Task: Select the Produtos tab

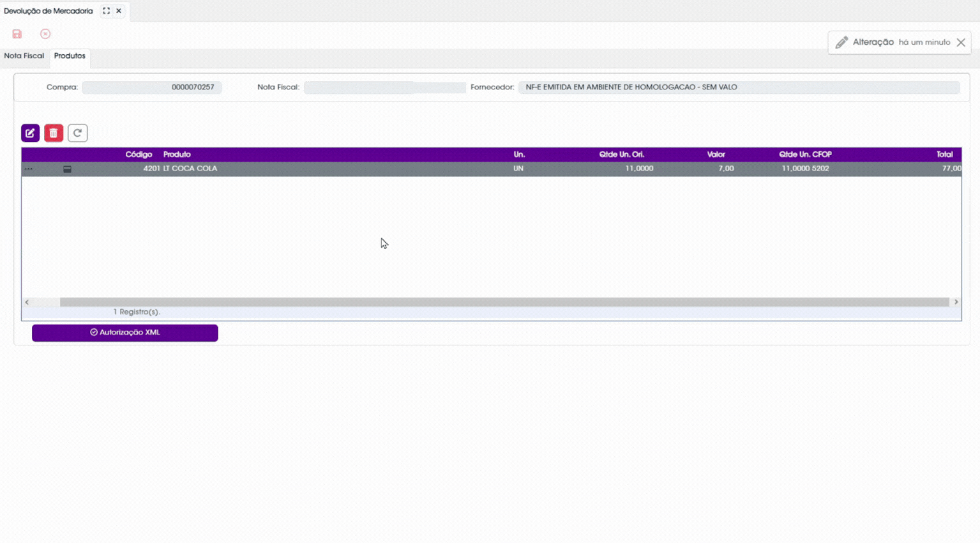Action: [70, 56]
